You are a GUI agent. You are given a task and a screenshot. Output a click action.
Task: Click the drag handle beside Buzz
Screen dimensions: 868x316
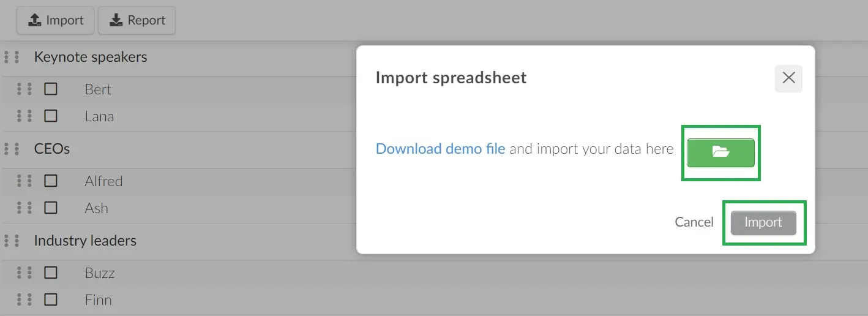[24, 273]
